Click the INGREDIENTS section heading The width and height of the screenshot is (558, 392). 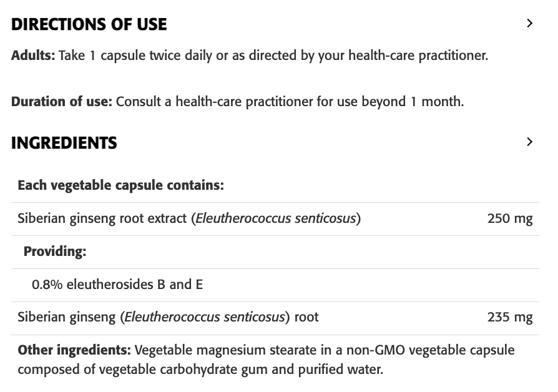point(64,143)
